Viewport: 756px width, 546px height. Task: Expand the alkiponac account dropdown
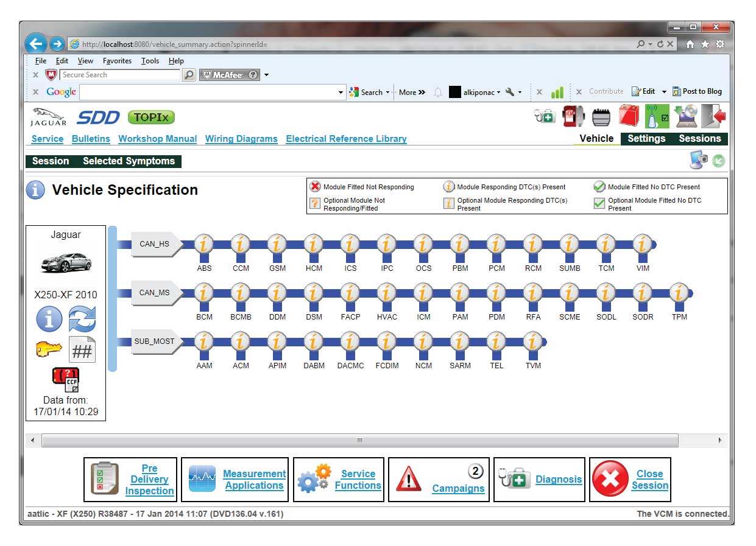[x=498, y=93]
